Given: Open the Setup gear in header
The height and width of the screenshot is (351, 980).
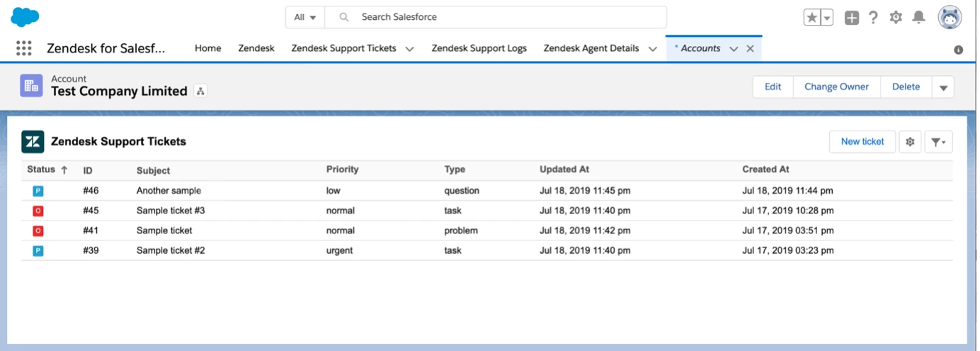Looking at the screenshot, I should [x=896, y=18].
